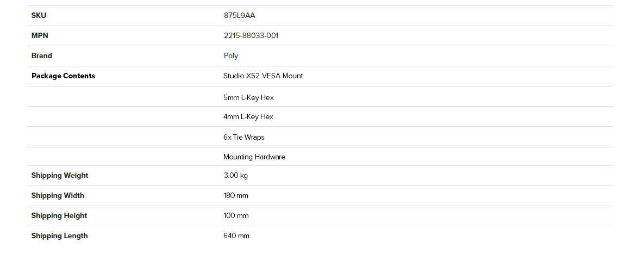The height and width of the screenshot is (254, 644).
Task: Click the MPN label
Action: click(x=40, y=36)
